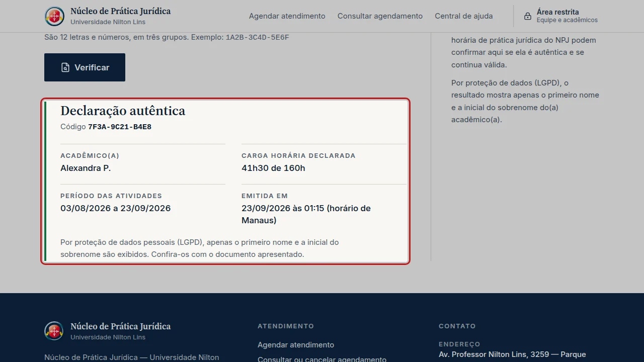Click the Verificar button

[85, 67]
